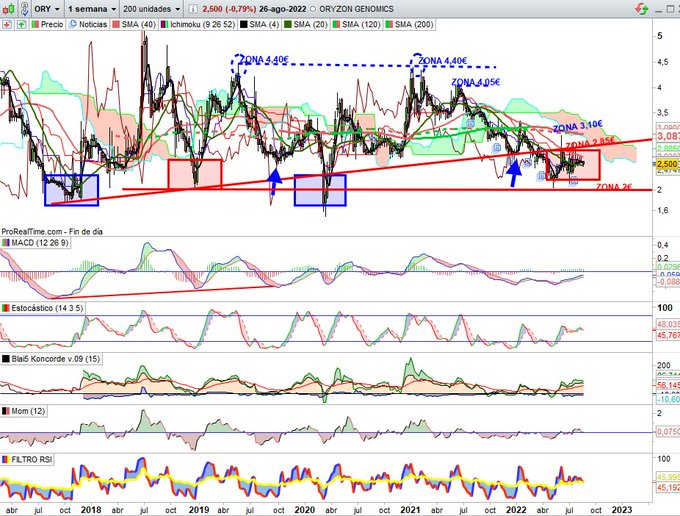The height and width of the screenshot is (516, 680).
Task: Click the ORYZON GENOMICS name text
Action: coord(356,9)
